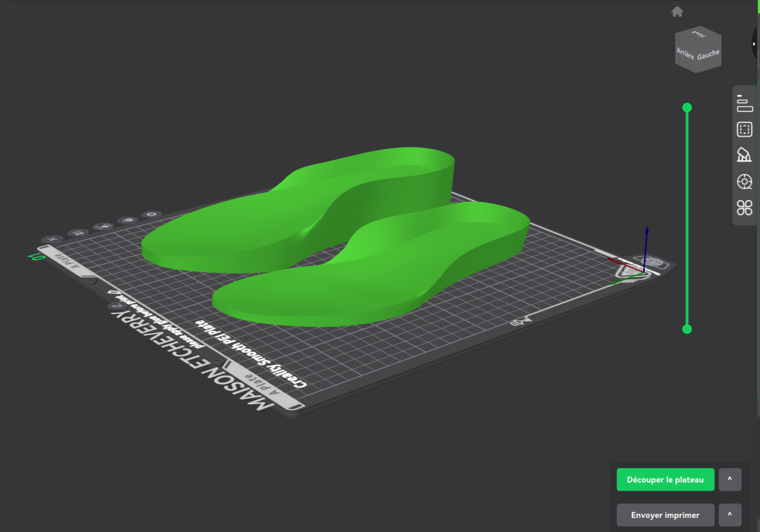Click the tilted bucket icon in right toolbar
760x532 pixels.
coord(744,155)
